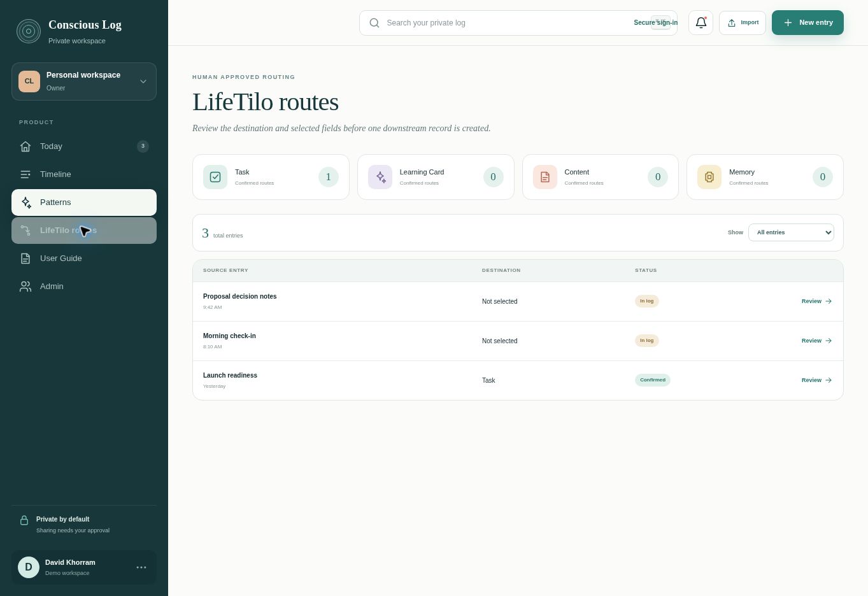
Task: Click the New entry button
Action: tap(808, 23)
